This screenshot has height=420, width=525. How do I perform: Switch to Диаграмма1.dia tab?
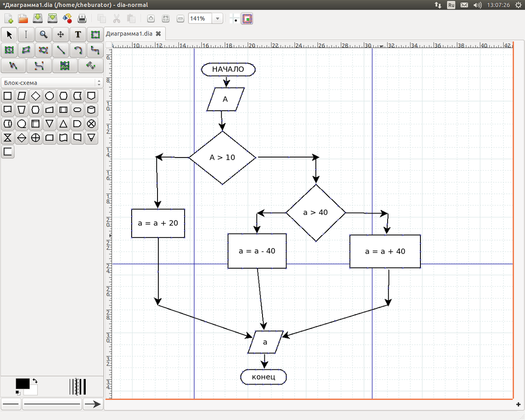[129, 33]
